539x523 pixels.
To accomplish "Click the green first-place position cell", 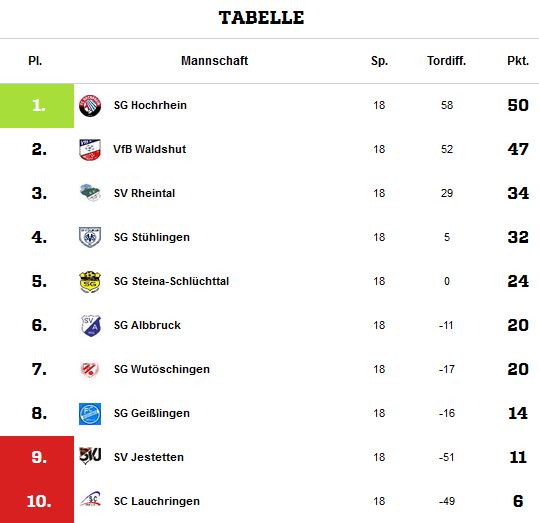I will 37,106.
